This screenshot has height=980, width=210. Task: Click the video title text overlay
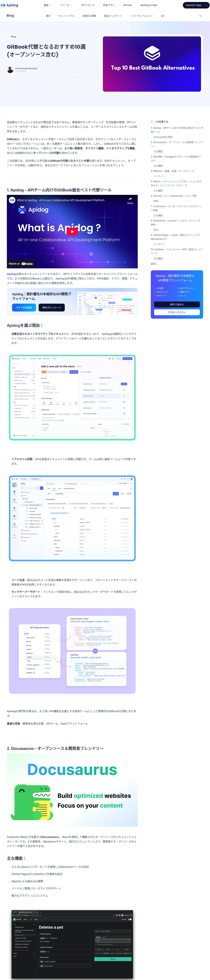(x=61, y=200)
